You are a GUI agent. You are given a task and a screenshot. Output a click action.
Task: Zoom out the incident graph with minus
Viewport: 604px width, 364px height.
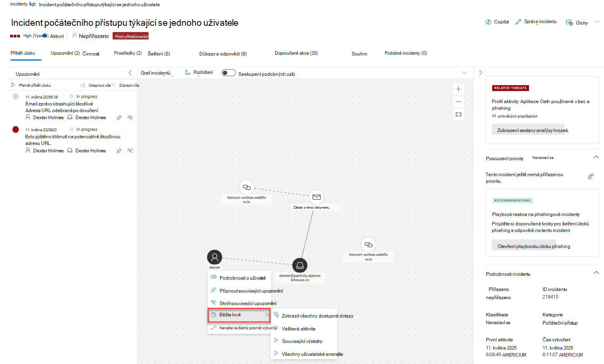click(x=459, y=102)
